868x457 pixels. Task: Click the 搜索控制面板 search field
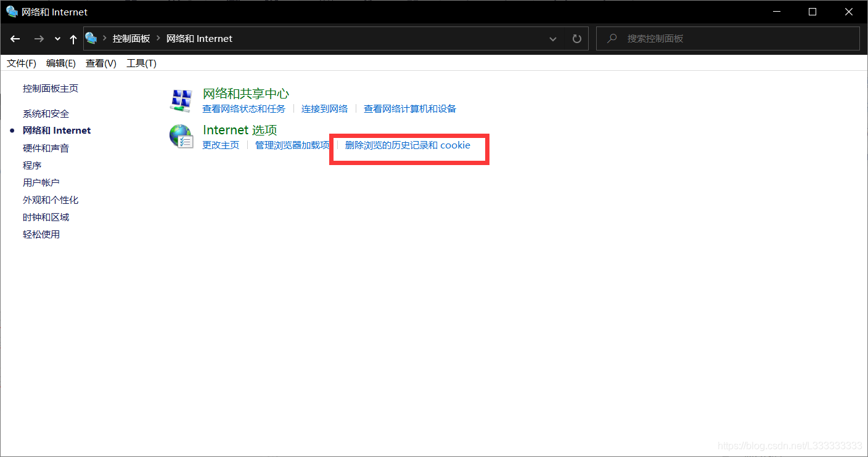[727, 38]
